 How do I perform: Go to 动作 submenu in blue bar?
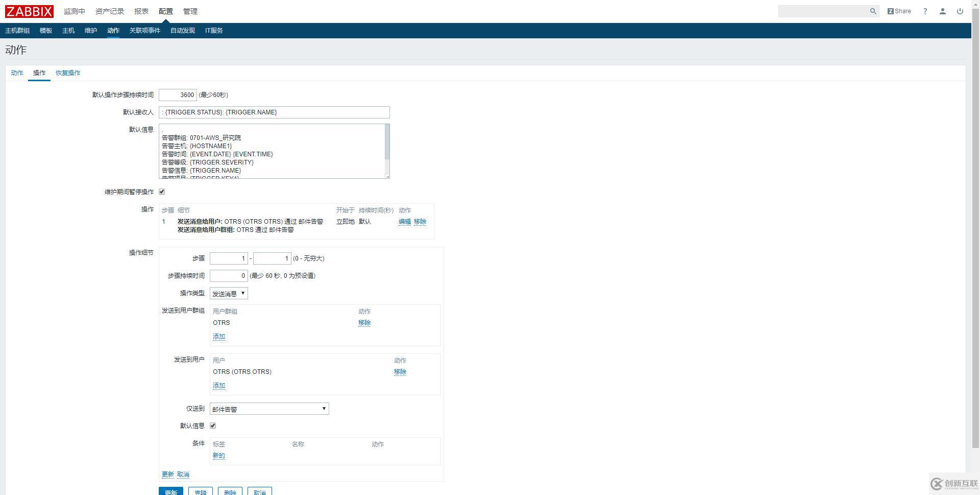pyautogui.click(x=113, y=31)
